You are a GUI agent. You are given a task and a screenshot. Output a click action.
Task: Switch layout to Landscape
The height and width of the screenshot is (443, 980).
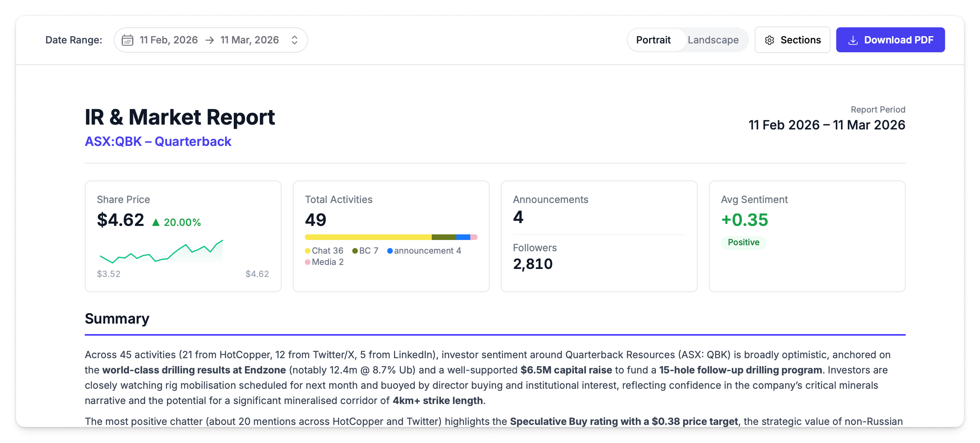click(713, 40)
